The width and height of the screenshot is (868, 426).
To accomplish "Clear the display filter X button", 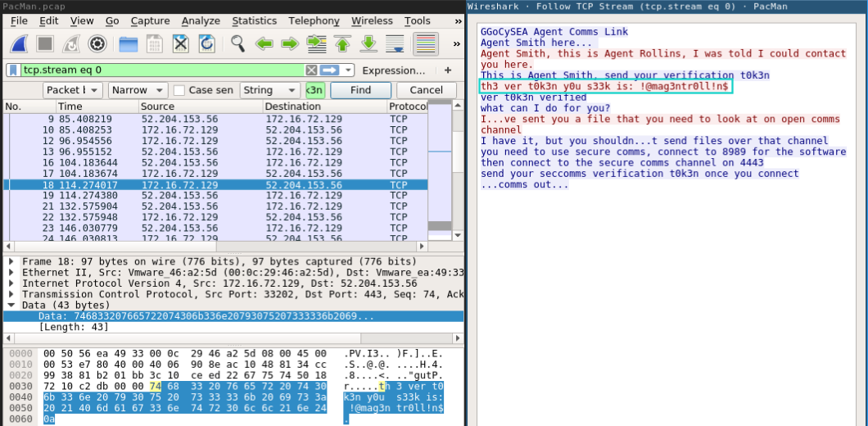I will pyautogui.click(x=312, y=70).
